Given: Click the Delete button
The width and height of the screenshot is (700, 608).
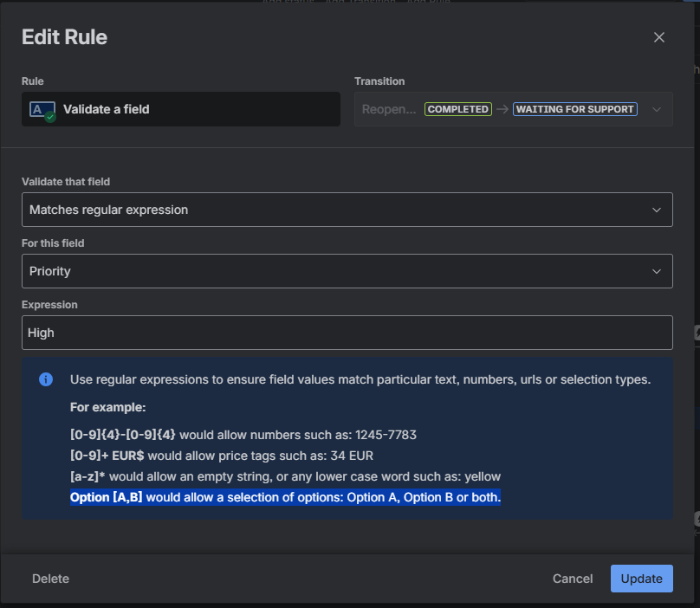Looking at the screenshot, I should 51,579.
